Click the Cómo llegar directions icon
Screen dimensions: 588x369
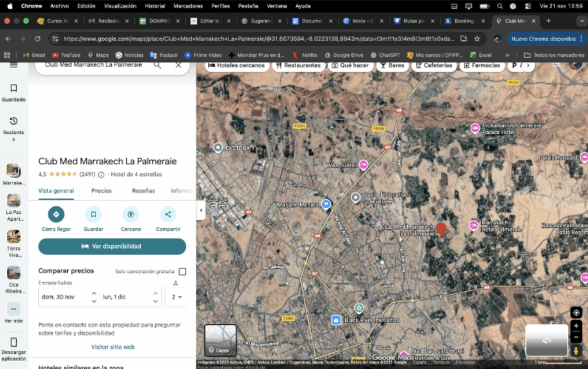pos(56,214)
